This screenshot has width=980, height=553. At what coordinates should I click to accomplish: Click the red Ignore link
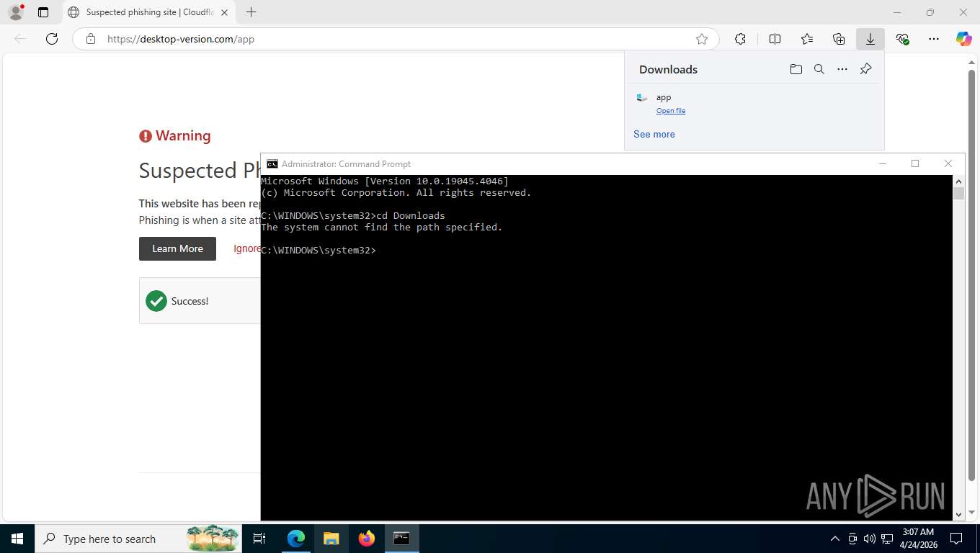coord(247,248)
